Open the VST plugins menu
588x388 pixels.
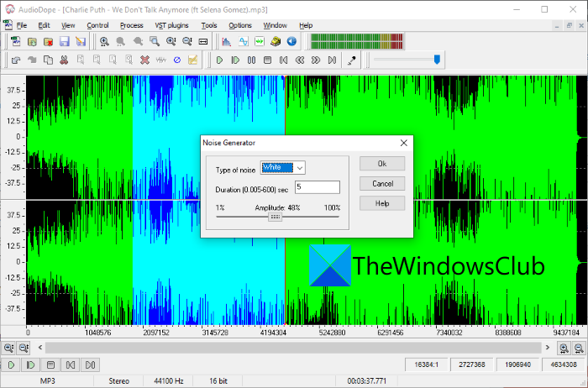[x=171, y=25]
